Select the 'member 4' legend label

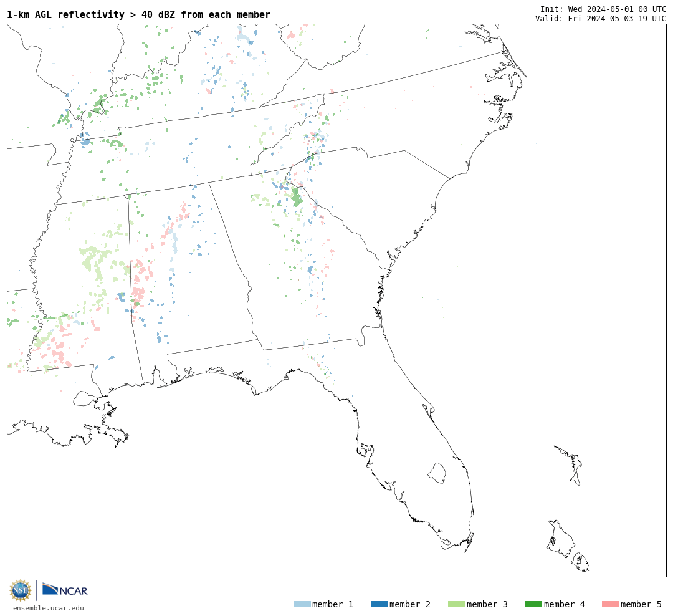(x=564, y=604)
